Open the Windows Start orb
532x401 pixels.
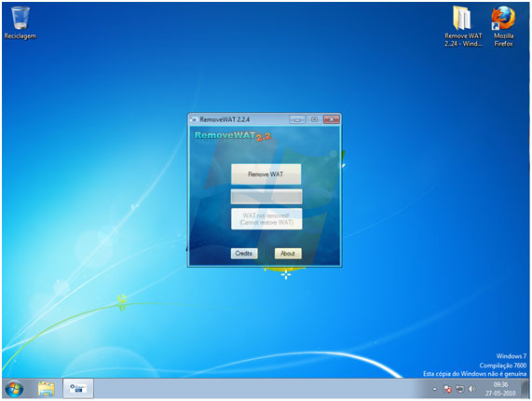click(x=14, y=389)
